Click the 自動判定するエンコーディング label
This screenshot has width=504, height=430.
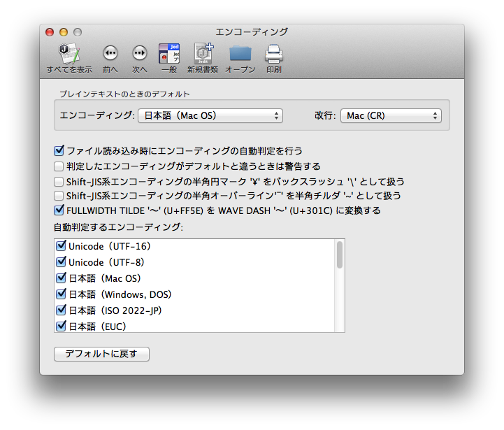(x=118, y=227)
